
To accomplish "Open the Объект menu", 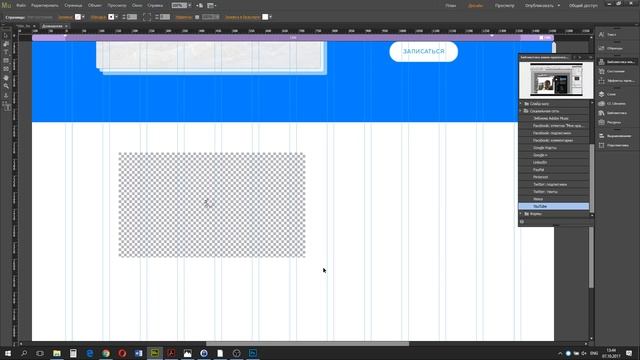I will (x=95, y=5).
